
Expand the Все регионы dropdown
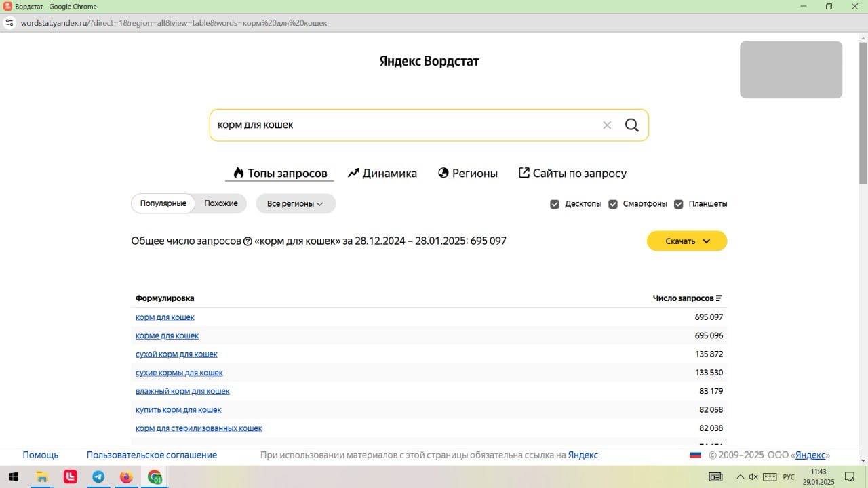click(295, 203)
